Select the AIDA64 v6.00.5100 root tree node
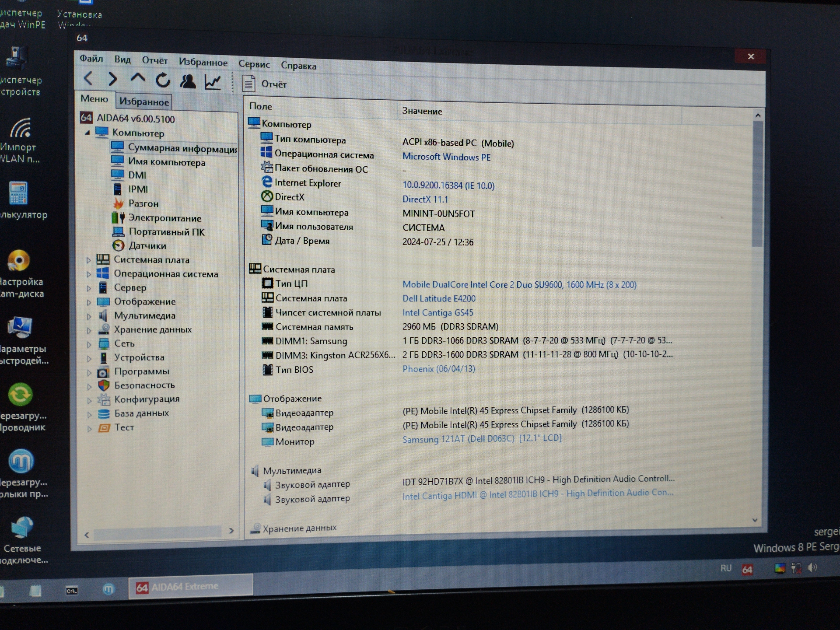840x630 pixels. click(x=127, y=118)
